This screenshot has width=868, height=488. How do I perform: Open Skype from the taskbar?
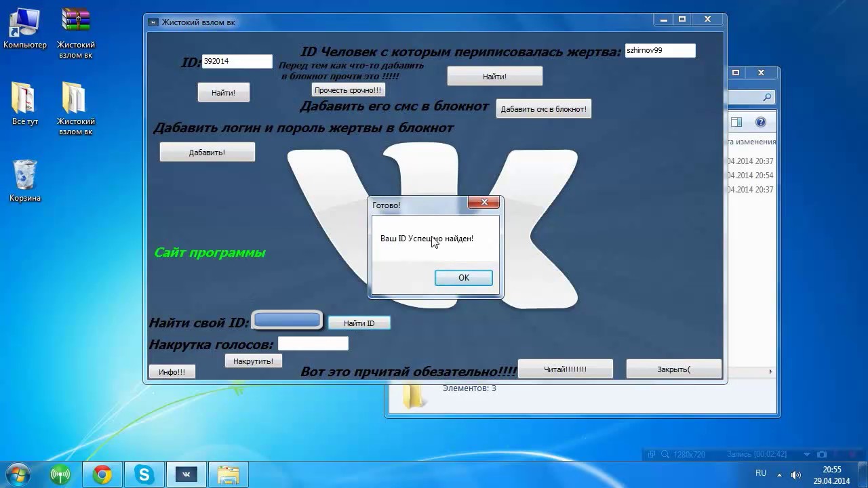pos(144,475)
